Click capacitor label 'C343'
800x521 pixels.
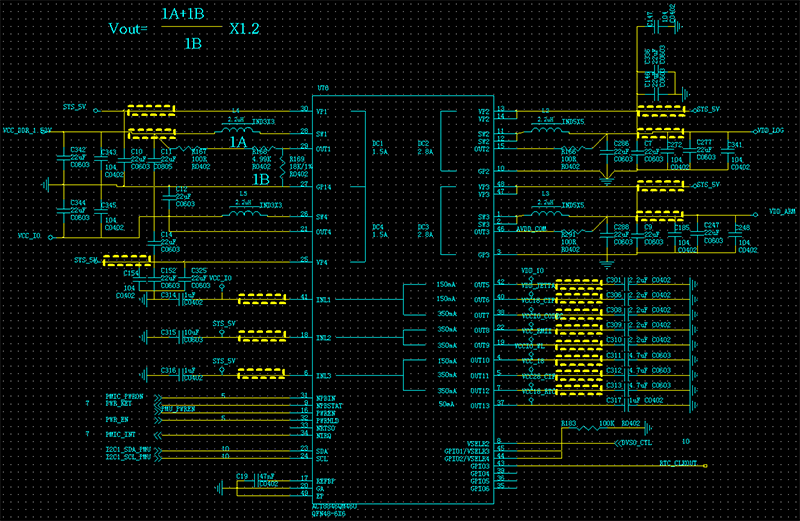[x=109, y=153]
